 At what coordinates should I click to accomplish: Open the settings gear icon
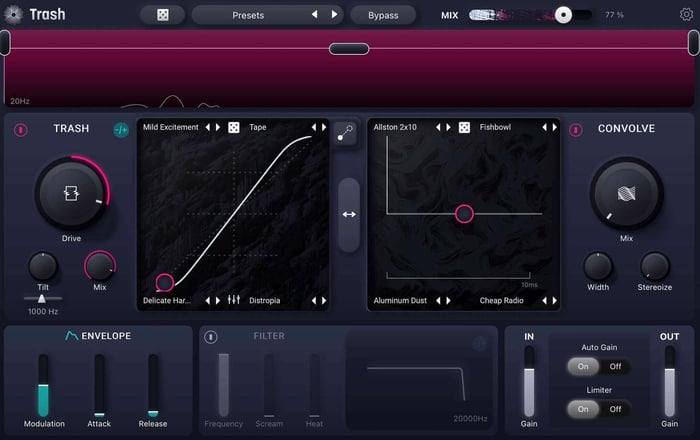[686, 15]
